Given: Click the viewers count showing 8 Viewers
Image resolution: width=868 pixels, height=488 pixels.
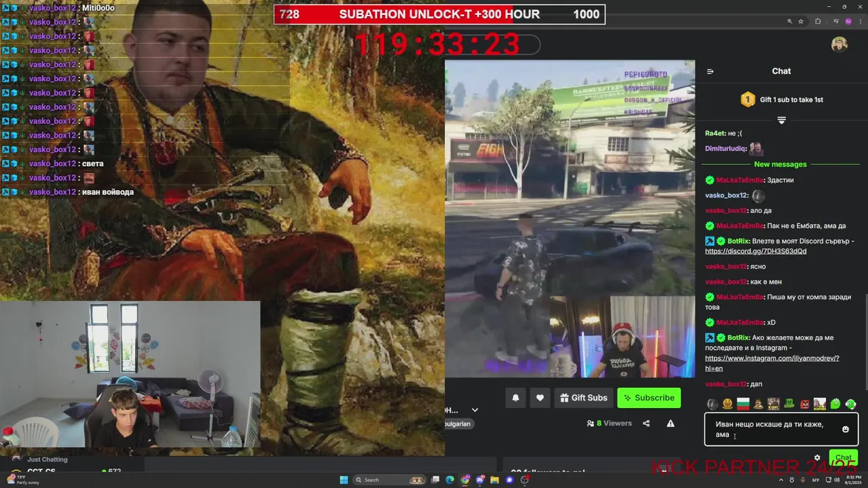Looking at the screenshot, I should (x=609, y=424).
